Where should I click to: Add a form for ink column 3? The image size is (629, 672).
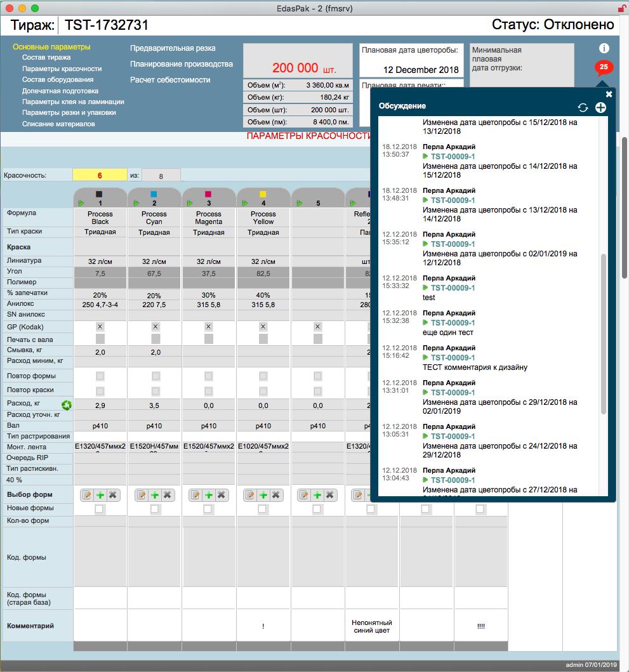coord(209,495)
